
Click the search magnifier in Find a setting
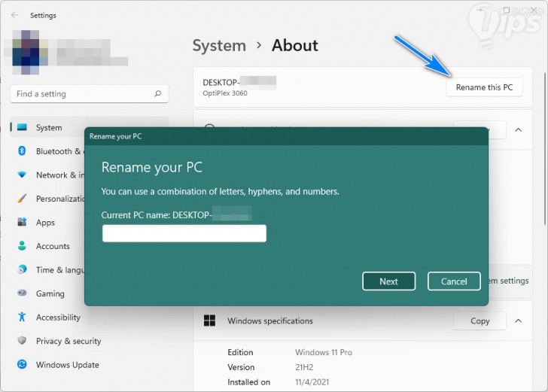[x=157, y=93]
